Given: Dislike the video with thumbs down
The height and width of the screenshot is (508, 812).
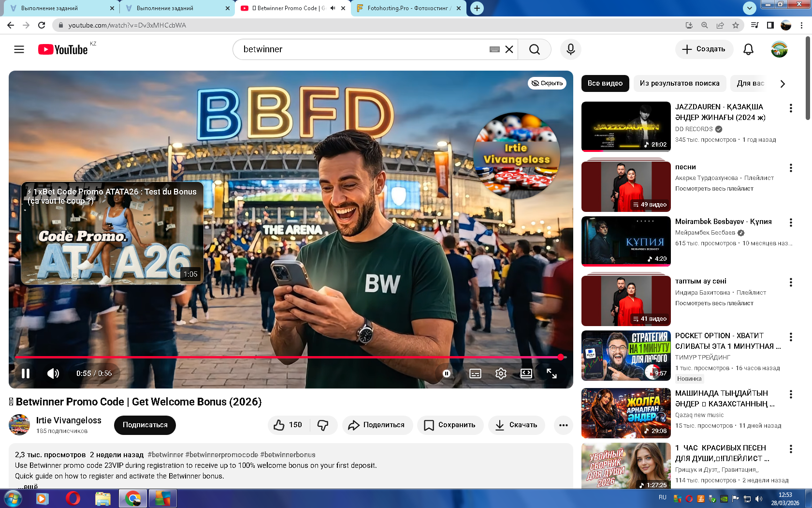Looking at the screenshot, I should click(323, 425).
